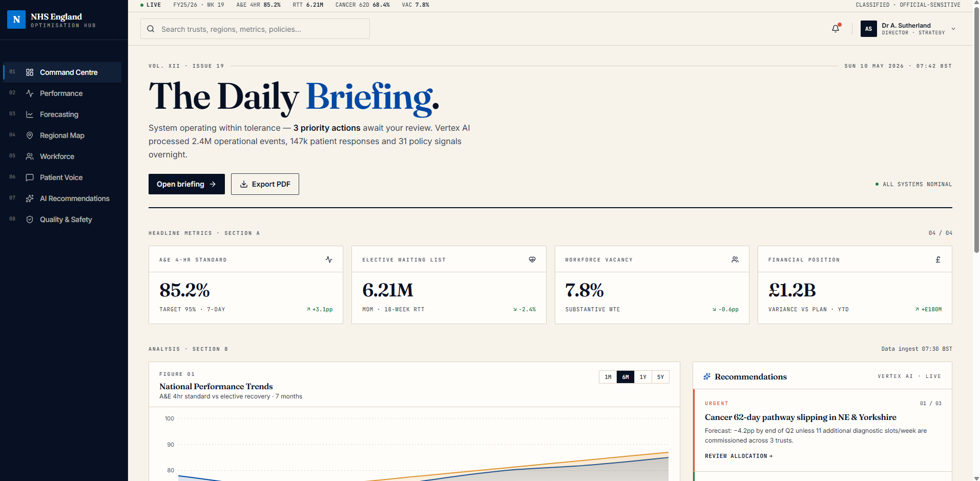Focus the search trusts, regions, metrics field
Image resolution: width=980 pixels, height=481 pixels.
click(255, 29)
